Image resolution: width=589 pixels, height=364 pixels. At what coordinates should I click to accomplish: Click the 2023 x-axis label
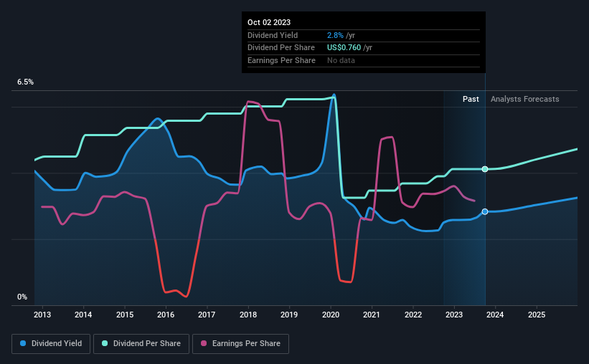pyautogui.click(x=454, y=315)
